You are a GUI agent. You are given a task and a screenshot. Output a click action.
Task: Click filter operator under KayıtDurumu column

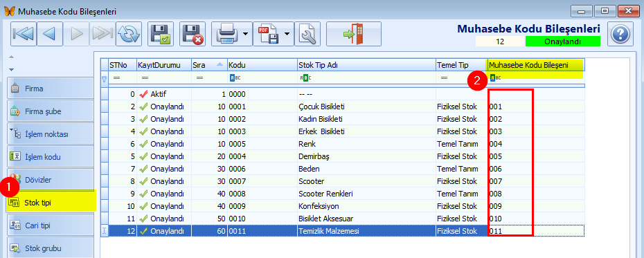coord(144,77)
